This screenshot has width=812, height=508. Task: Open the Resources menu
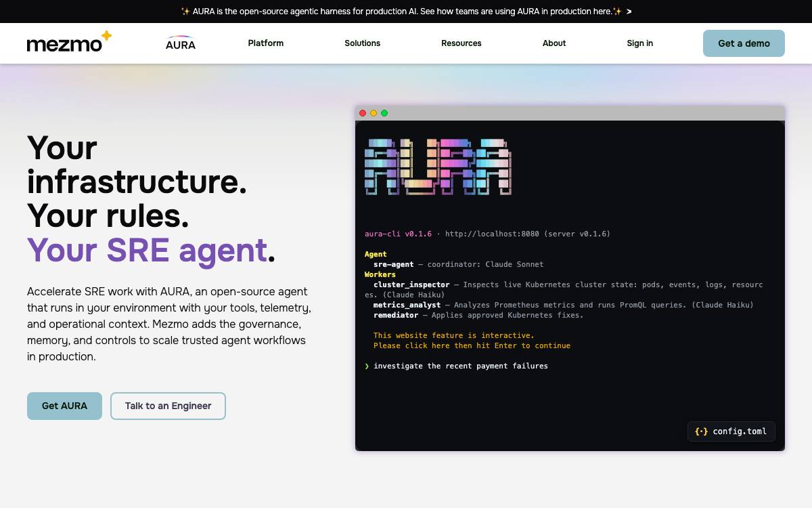461,43
